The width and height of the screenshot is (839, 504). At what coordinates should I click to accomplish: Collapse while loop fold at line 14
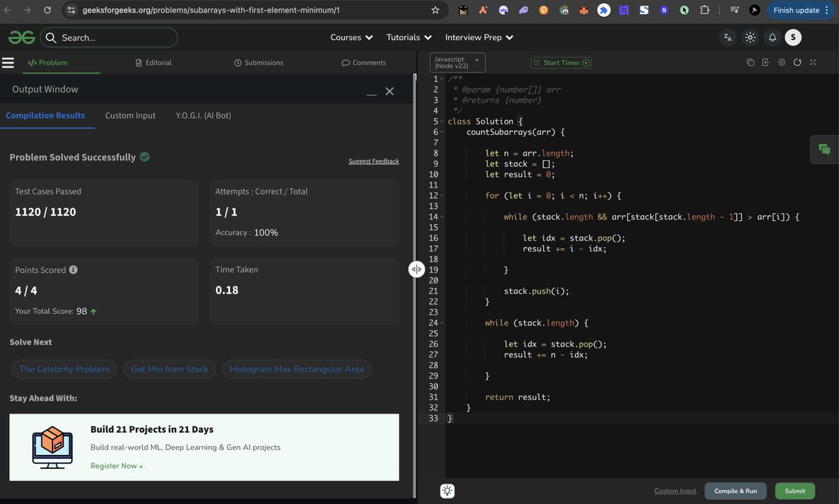[x=442, y=217]
